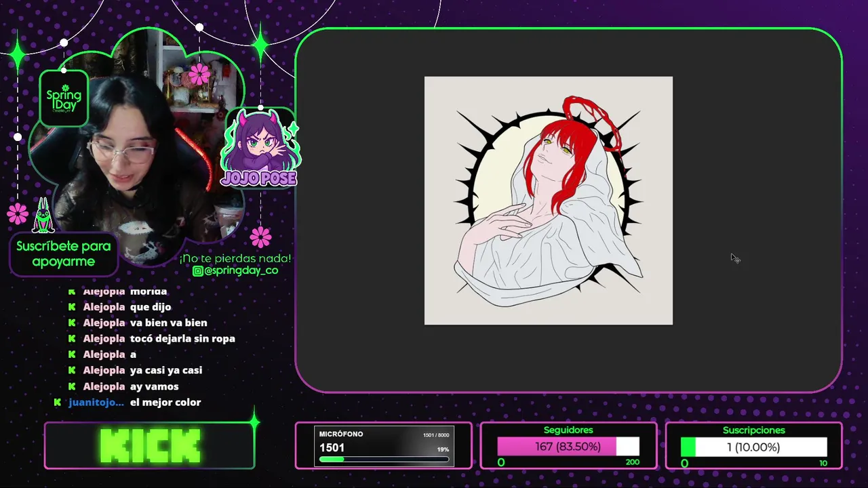Click the JOJO POSE character sticker
Image resolution: width=868 pixels, height=488 pixels.
(x=259, y=148)
